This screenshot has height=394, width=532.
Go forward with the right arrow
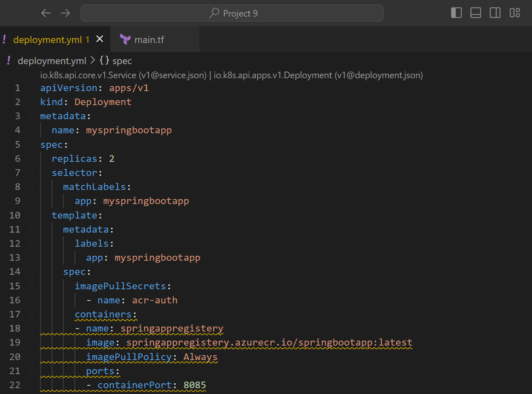(x=65, y=13)
